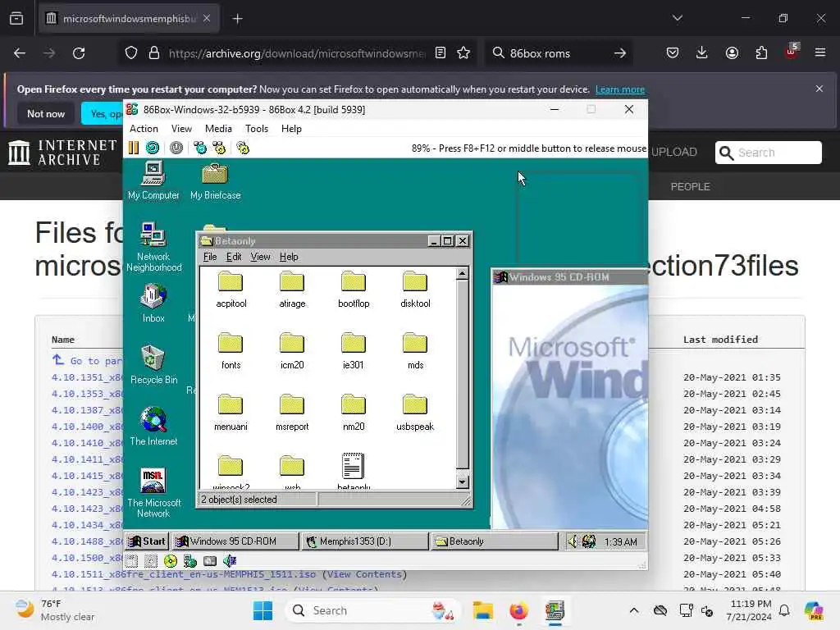Open the Windows 11 Start menu
The width and height of the screenshot is (840, 630).
(262, 610)
